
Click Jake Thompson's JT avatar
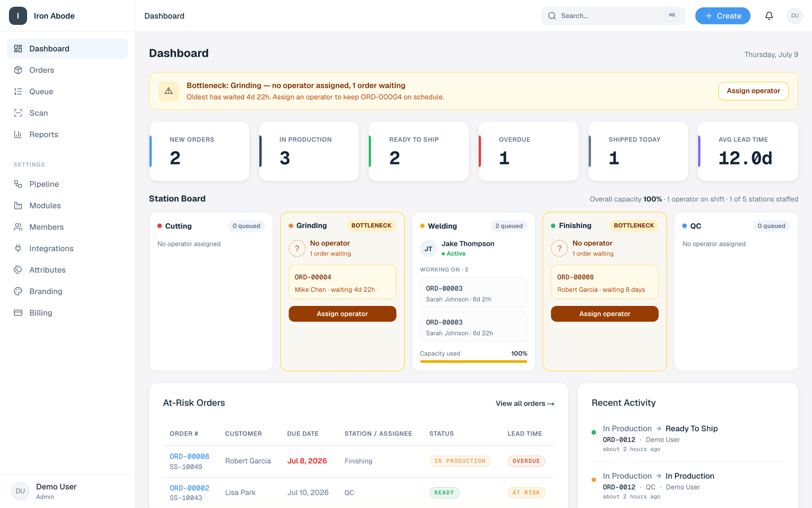[x=428, y=249]
